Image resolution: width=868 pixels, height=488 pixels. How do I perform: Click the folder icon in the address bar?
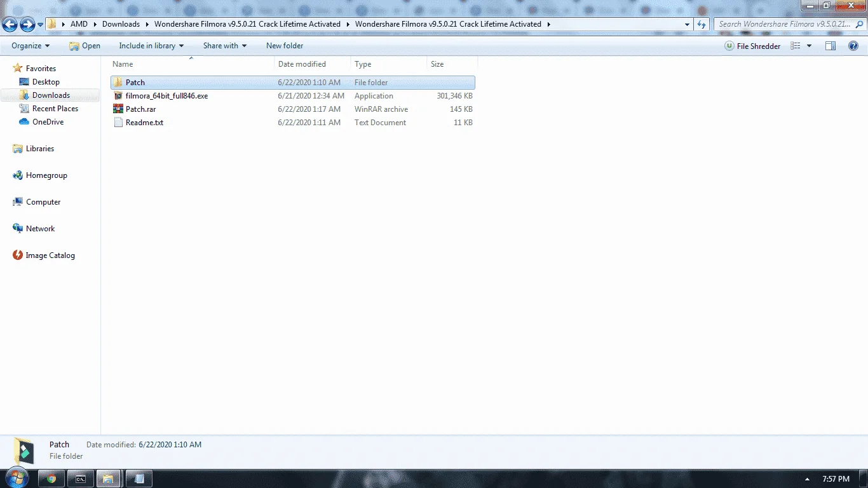(x=52, y=24)
